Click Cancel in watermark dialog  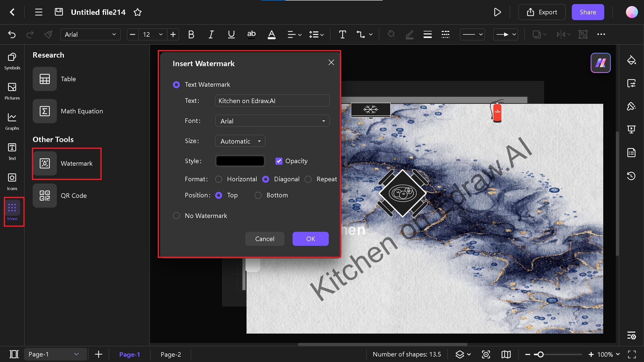265,239
